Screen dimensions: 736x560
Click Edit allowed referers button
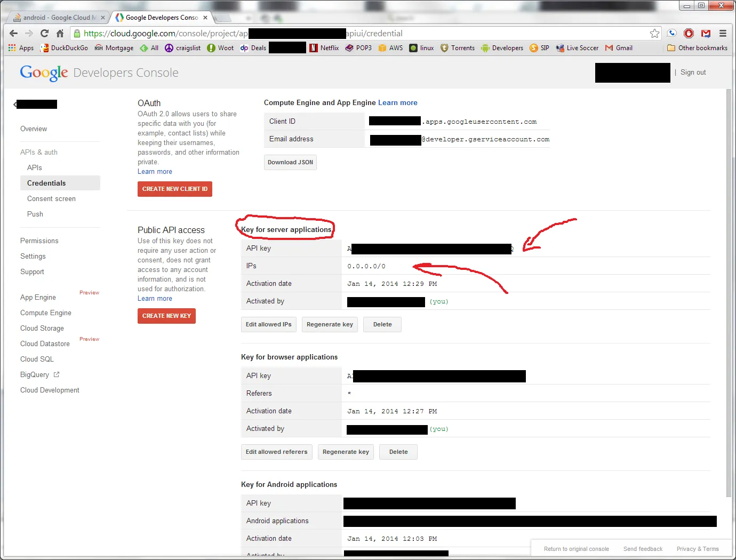277,452
